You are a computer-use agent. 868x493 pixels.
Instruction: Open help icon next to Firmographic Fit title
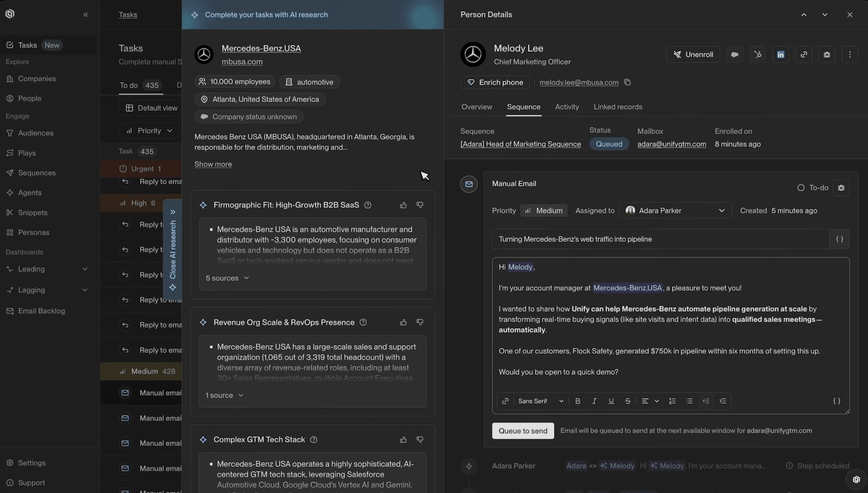click(x=368, y=205)
